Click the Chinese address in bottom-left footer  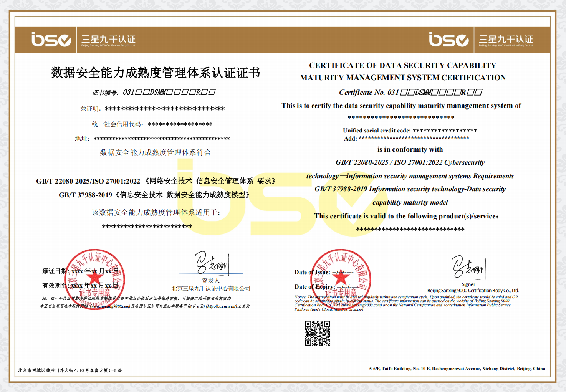(70, 370)
